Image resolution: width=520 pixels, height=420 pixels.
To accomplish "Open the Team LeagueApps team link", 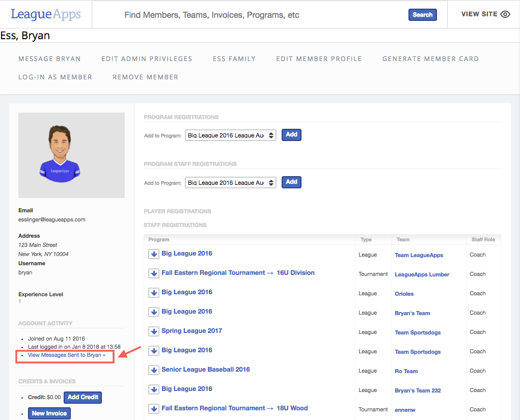I will (x=419, y=255).
